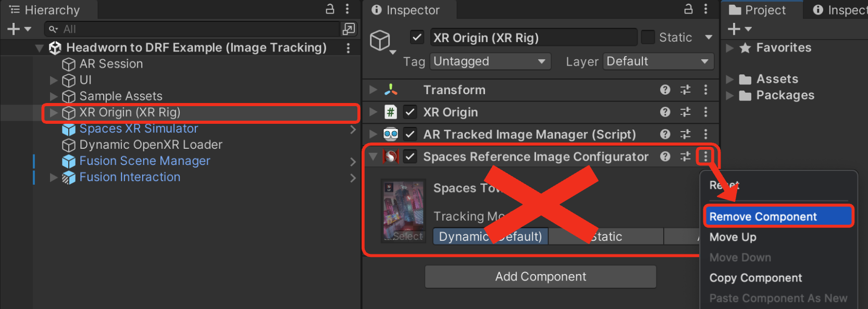This screenshot has width=868, height=309.
Task: Expand XR Origin (XR Rig) in Hierarchy
Action: [54, 112]
